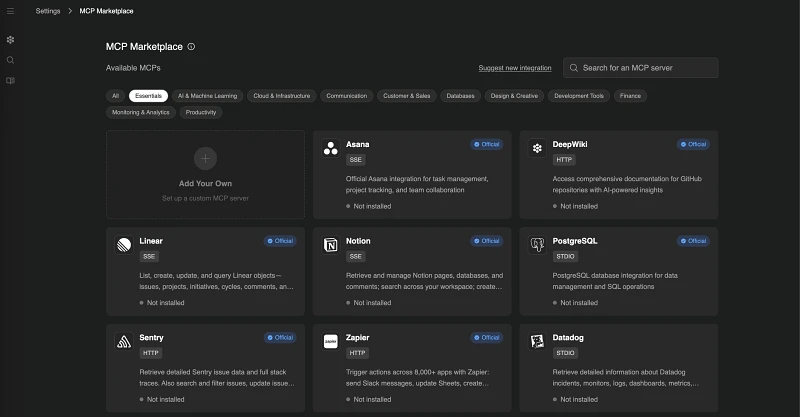800x417 pixels.
Task: Filter by Cloud & Infrastructure
Action: coord(282,96)
